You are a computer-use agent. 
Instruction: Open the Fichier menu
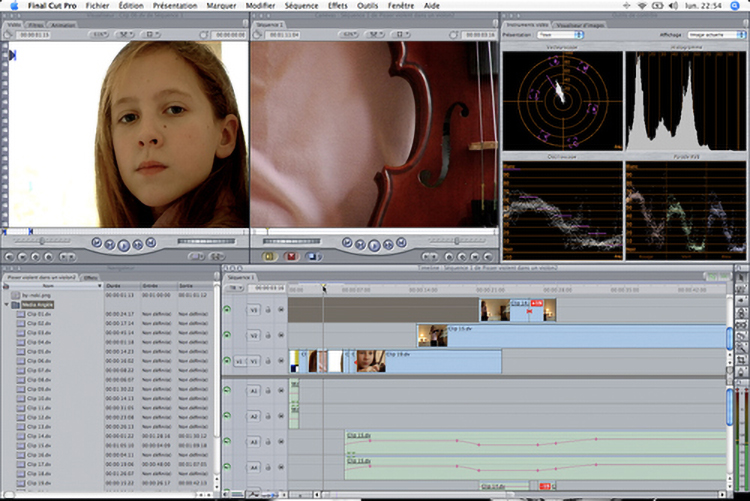97,6
